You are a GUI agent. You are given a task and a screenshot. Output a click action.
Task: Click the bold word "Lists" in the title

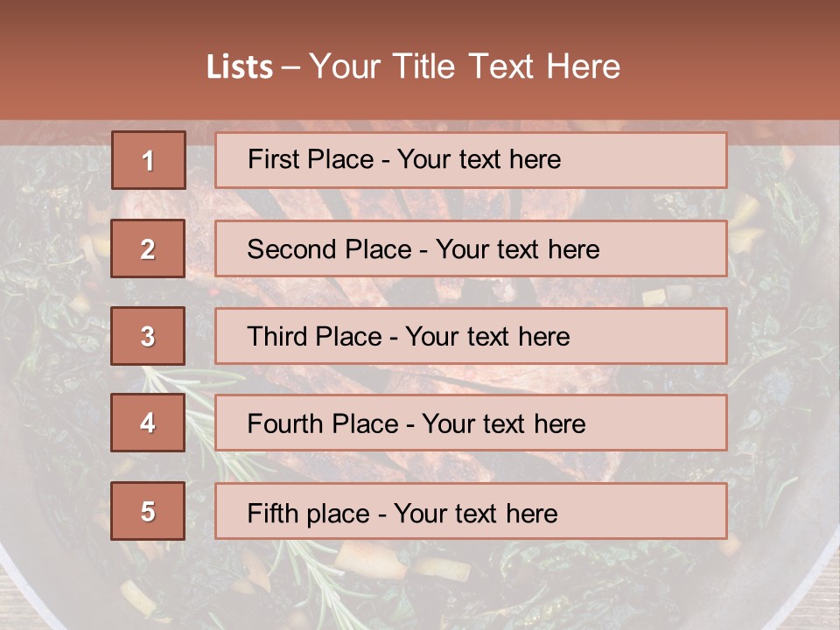tap(239, 67)
